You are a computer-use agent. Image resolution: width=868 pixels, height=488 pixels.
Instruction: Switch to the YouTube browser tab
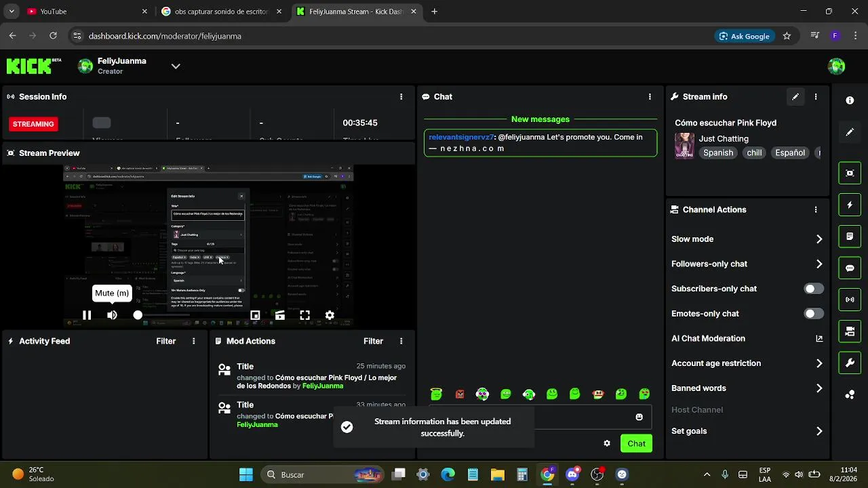87,12
